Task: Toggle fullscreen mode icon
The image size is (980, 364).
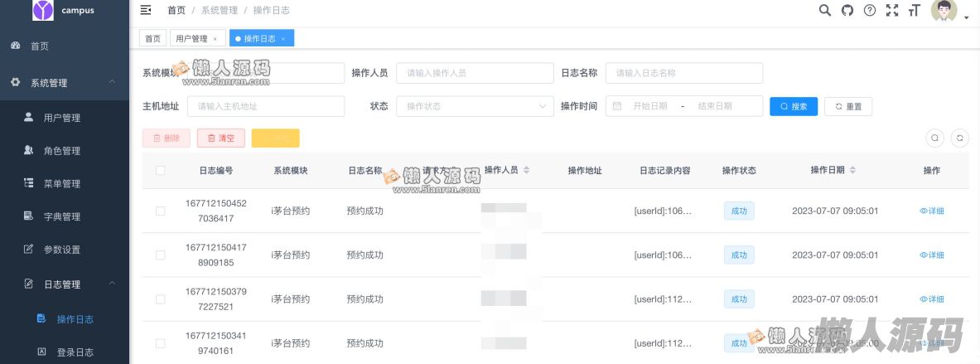Action: pyautogui.click(x=891, y=10)
